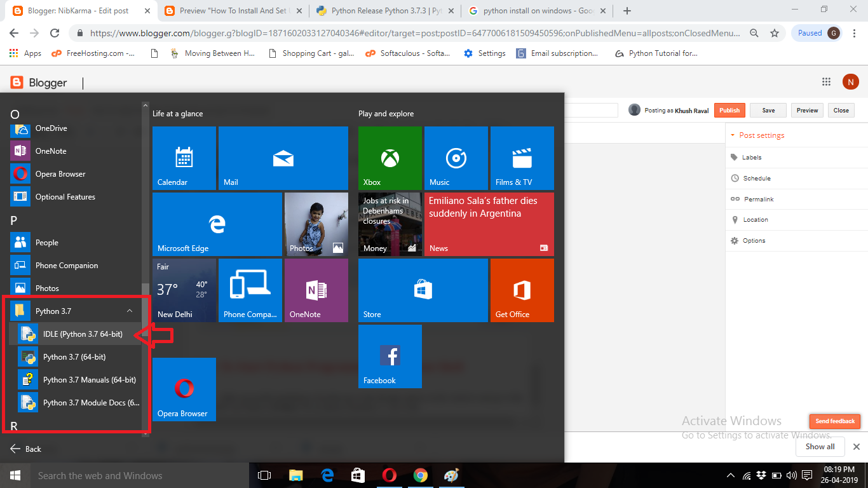Open a new Chrome tab
The width and height of the screenshot is (868, 488).
pyautogui.click(x=627, y=11)
